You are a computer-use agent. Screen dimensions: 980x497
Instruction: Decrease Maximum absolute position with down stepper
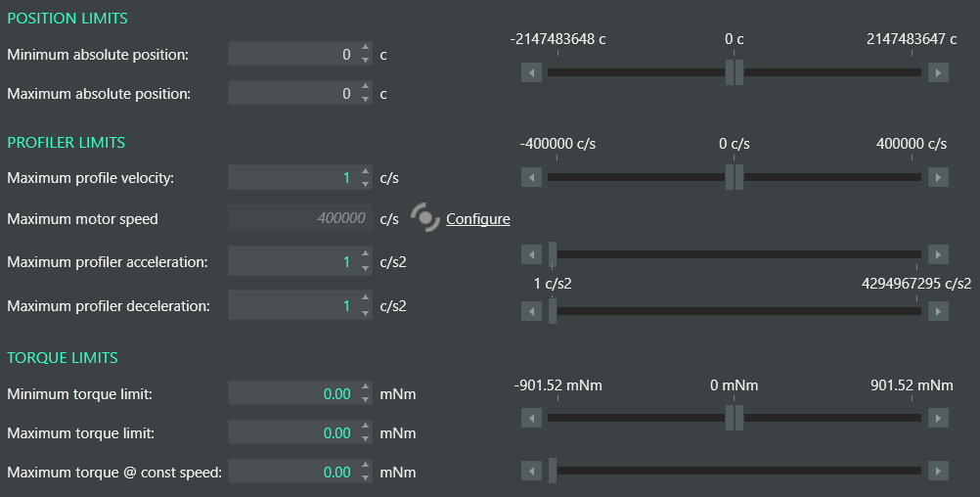point(365,100)
